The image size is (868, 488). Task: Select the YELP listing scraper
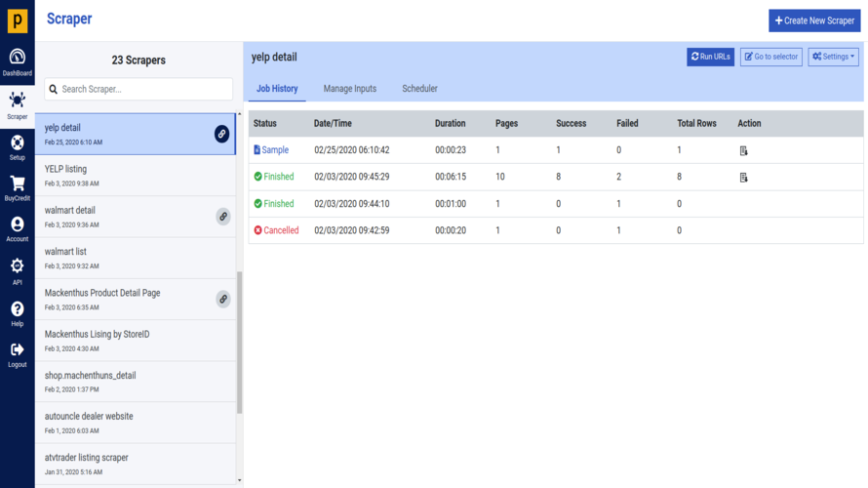136,176
